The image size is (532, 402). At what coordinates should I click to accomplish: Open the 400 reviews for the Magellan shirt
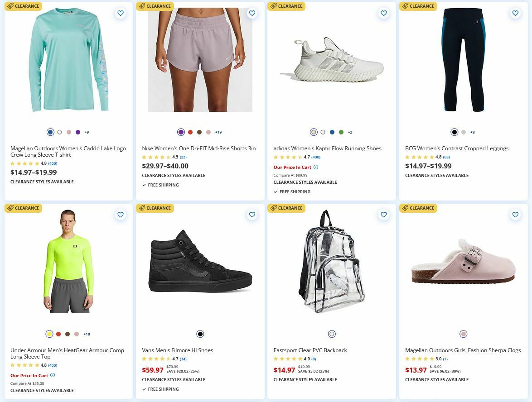[x=52, y=163]
